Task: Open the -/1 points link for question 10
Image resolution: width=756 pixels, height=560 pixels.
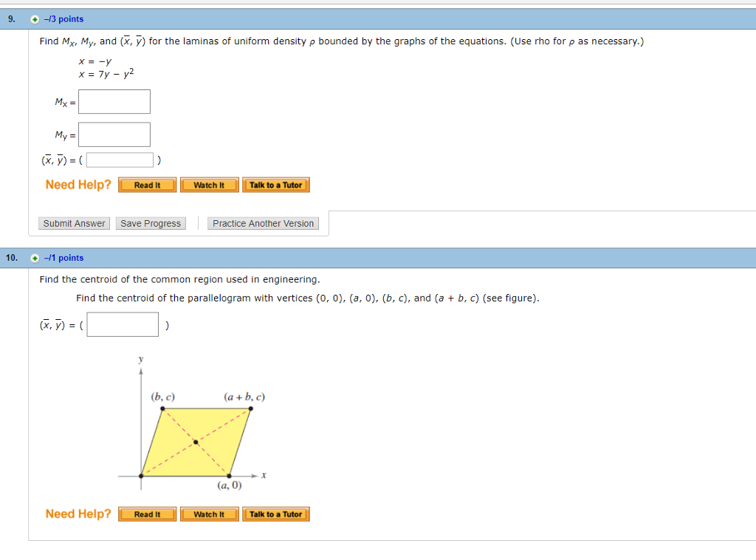Action: pos(64,257)
